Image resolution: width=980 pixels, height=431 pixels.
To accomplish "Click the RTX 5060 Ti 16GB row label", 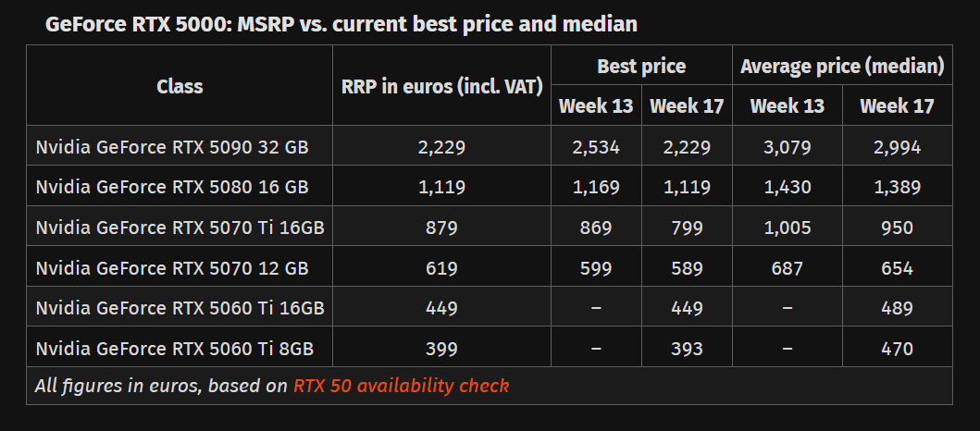I will [x=180, y=308].
